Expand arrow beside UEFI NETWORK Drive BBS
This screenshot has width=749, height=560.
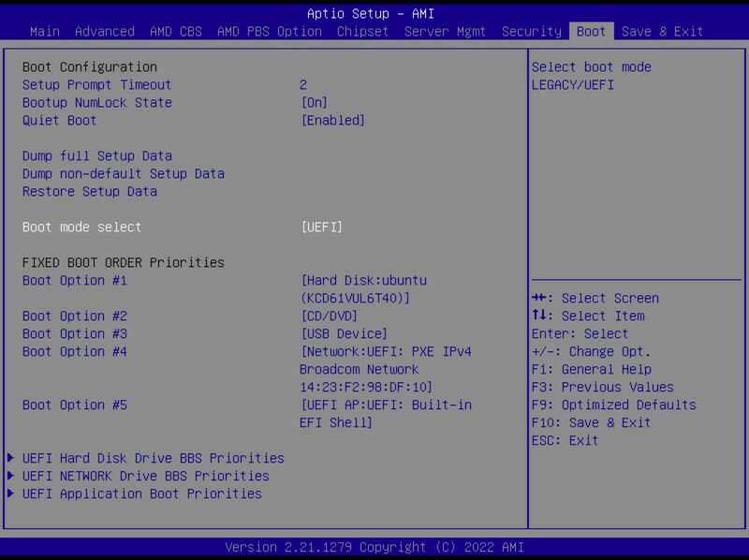pyautogui.click(x=10, y=476)
